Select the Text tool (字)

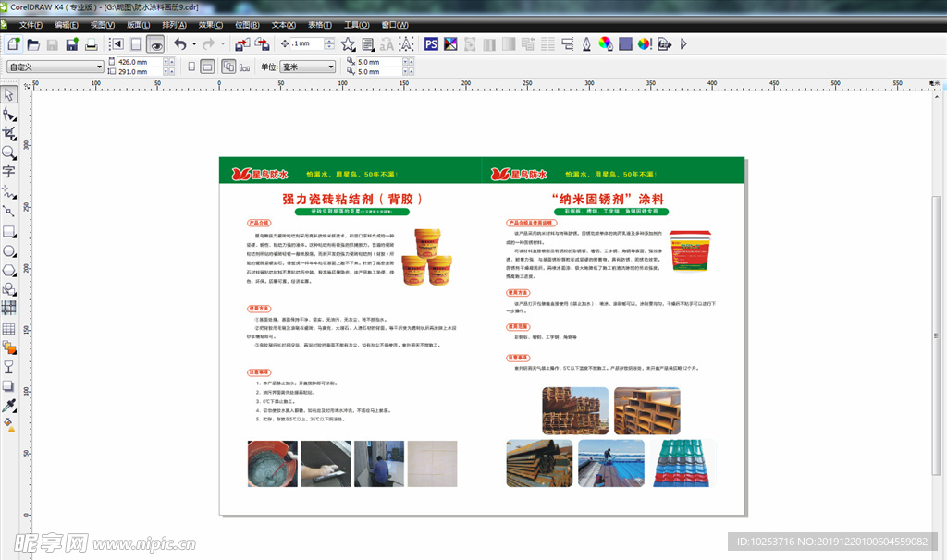tap(10, 172)
